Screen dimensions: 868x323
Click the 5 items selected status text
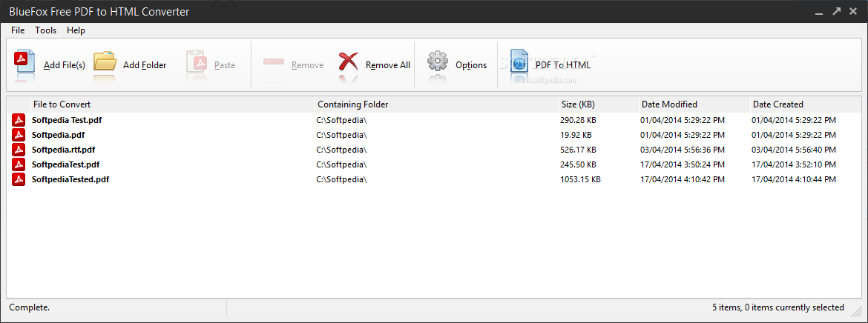[777, 307]
